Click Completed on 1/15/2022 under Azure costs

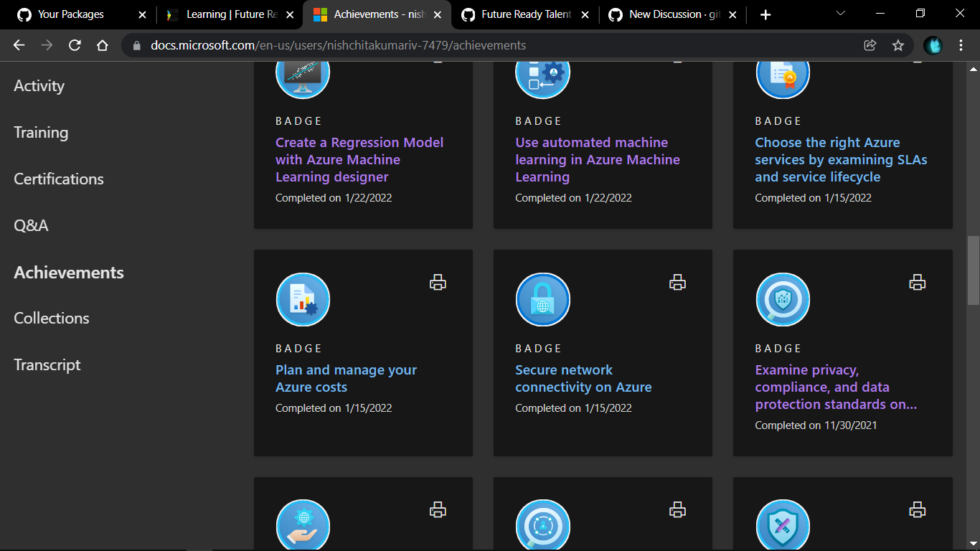[334, 408]
